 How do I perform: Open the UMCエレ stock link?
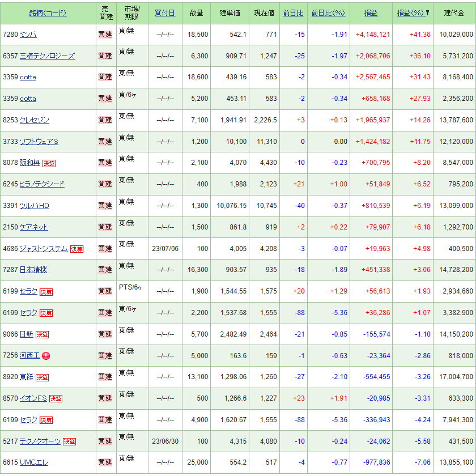point(34,462)
